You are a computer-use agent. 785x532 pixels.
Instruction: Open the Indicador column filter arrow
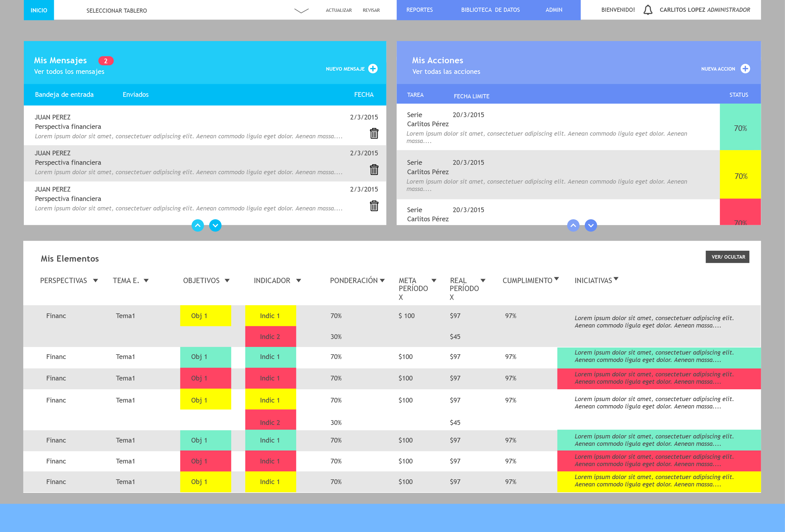pos(298,281)
